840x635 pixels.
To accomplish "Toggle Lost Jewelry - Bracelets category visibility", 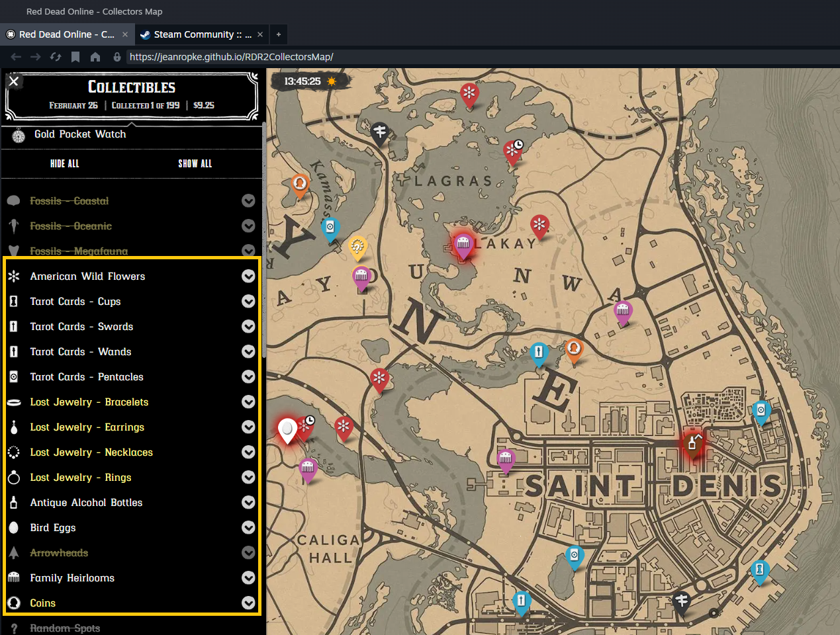I will (89, 402).
